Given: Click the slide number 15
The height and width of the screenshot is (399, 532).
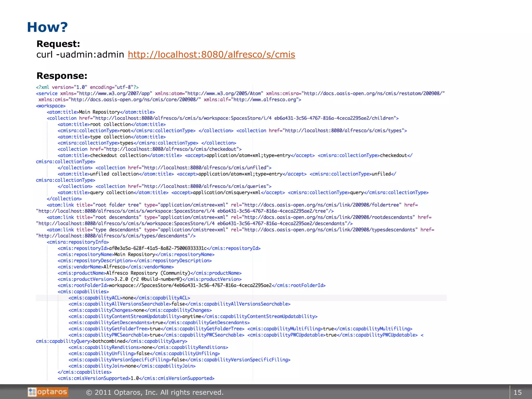Looking at the screenshot, I should (x=517, y=392).
